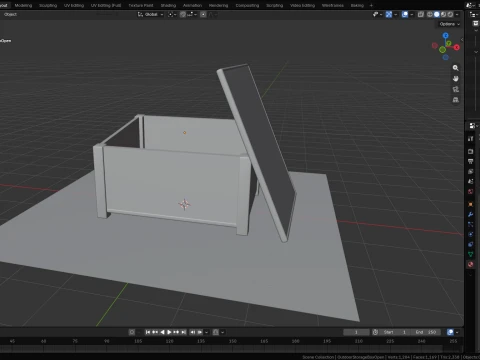This screenshot has height=360, width=480.
Task: Switch to the Texture Paint workspace tab
Action: pyautogui.click(x=141, y=5)
